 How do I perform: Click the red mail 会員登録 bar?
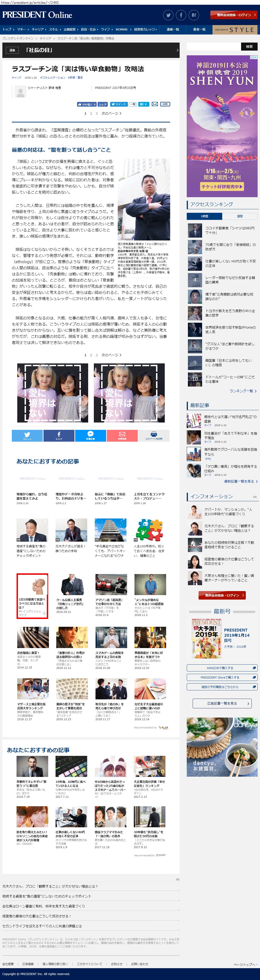[x=122, y=436]
